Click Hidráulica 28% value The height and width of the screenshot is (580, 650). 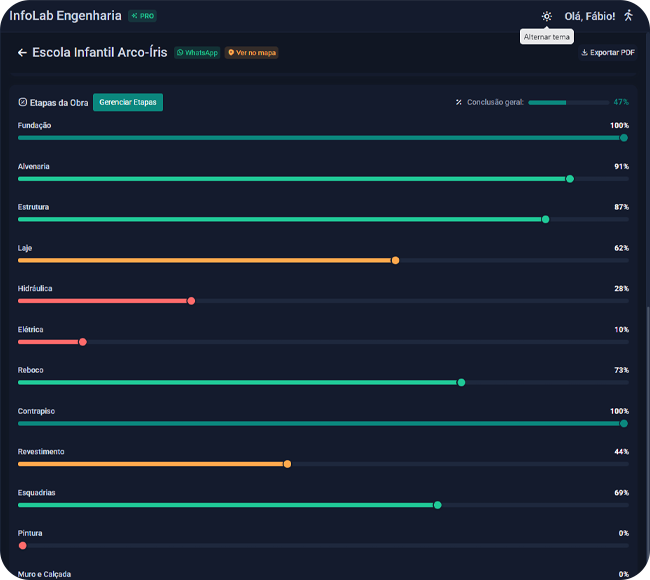pyautogui.click(x=621, y=289)
